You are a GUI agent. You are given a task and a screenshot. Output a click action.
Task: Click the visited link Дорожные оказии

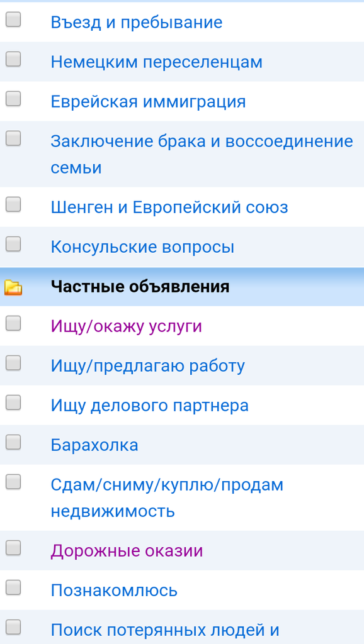point(127,551)
